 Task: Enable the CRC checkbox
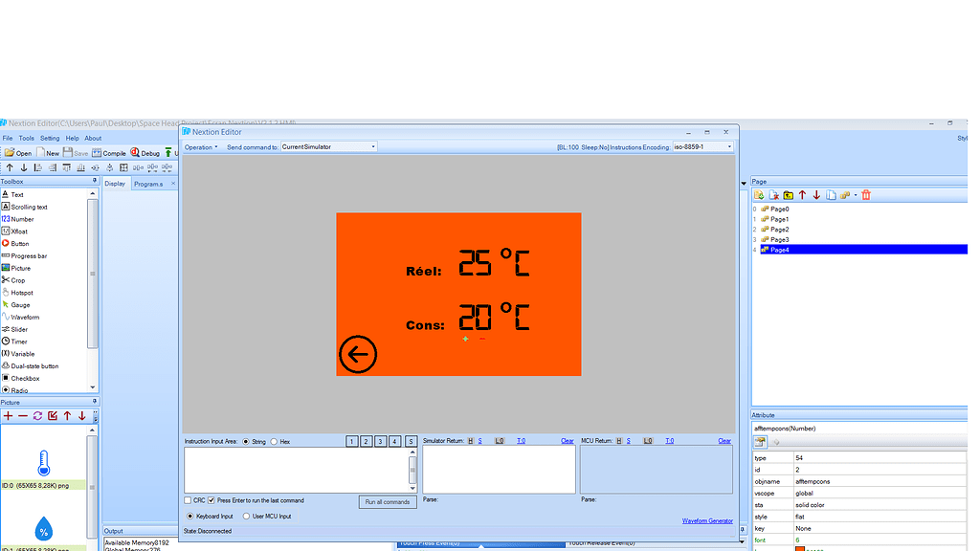(x=188, y=499)
